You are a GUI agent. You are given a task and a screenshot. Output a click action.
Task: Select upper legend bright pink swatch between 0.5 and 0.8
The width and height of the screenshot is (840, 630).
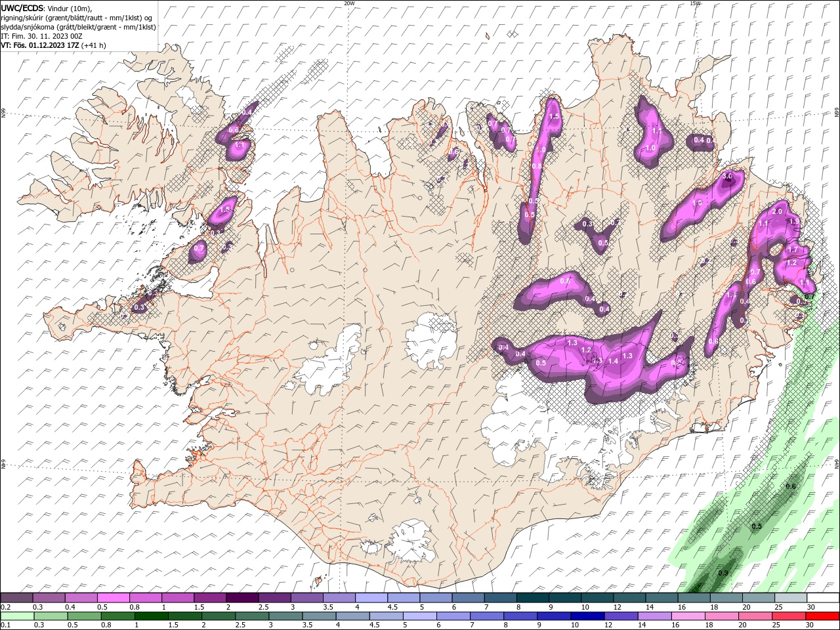click(x=113, y=598)
